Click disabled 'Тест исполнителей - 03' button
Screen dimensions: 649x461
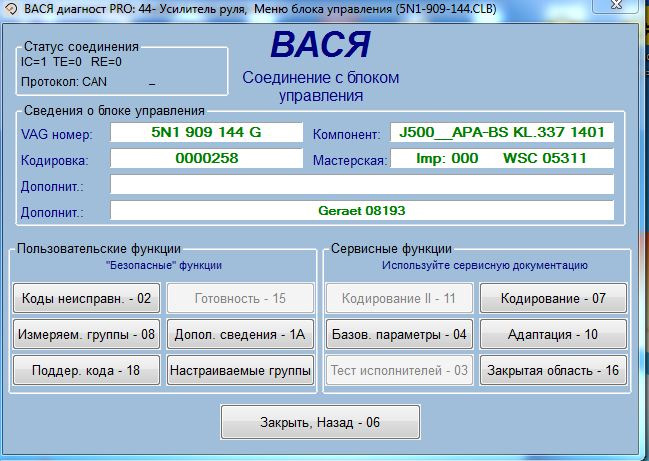click(x=399, y=370)
